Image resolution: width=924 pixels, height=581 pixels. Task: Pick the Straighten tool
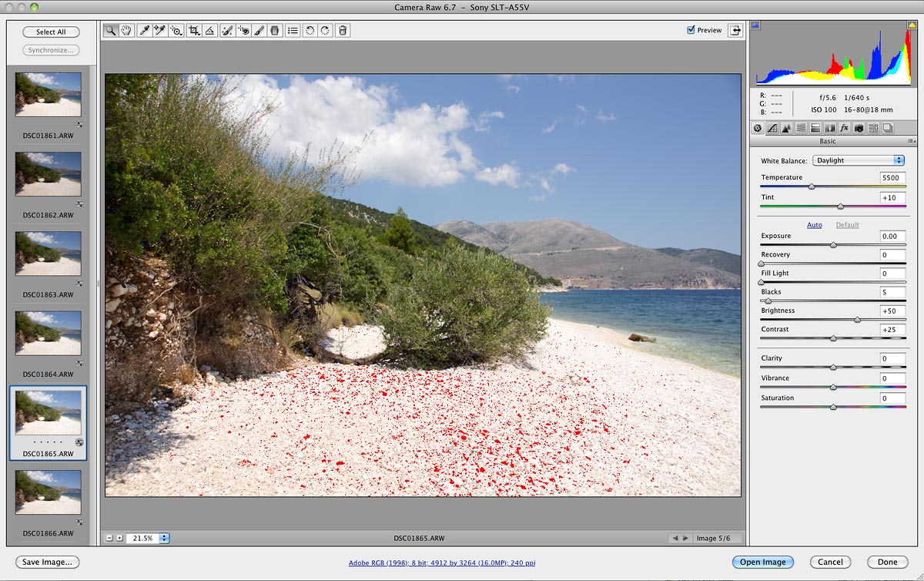coord(210,31)
